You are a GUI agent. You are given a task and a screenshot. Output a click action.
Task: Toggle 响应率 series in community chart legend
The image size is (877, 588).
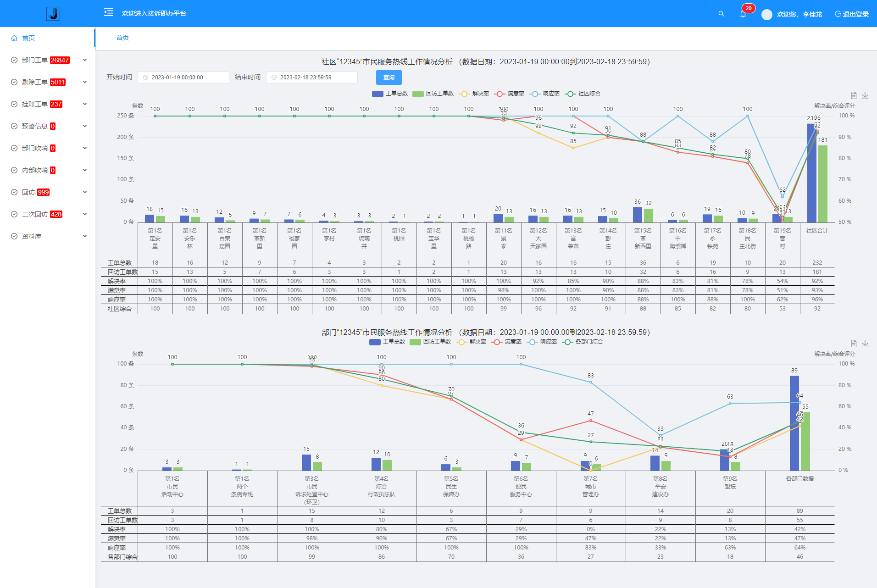pos(544,94)
